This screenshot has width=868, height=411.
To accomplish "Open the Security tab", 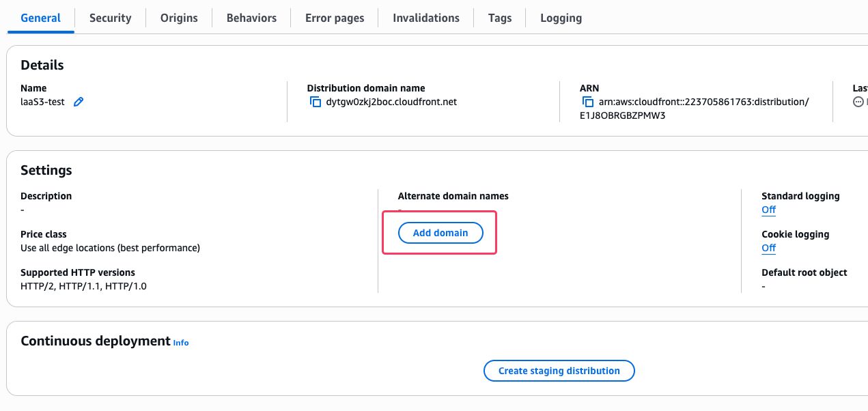I will [110, 18].
